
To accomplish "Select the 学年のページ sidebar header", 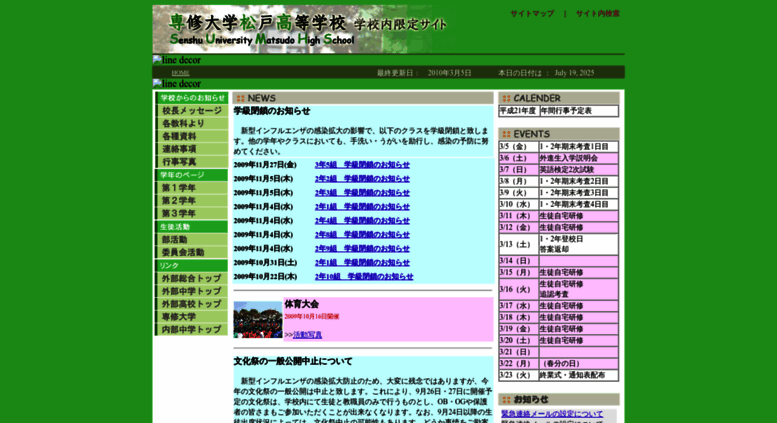I will click(192, 175).
